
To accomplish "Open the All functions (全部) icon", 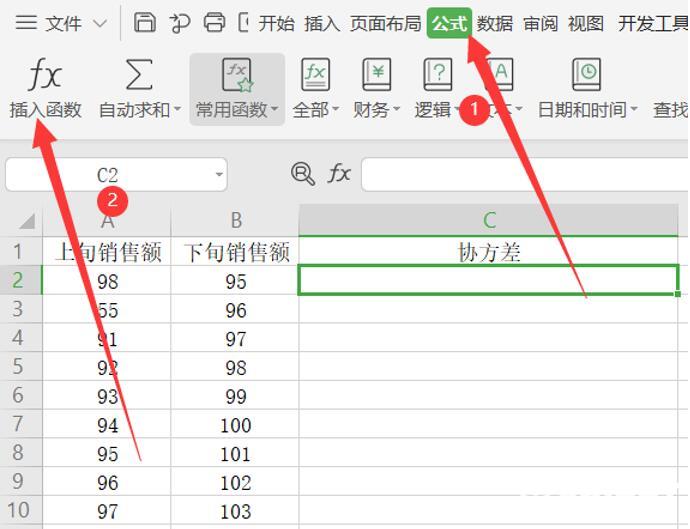I will tap(316, 74).
